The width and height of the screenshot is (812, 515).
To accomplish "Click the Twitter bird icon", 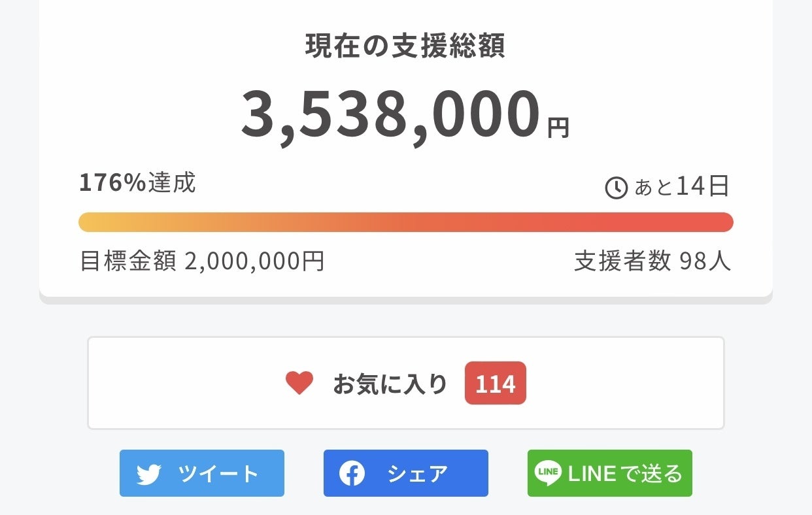I will 149,474.
